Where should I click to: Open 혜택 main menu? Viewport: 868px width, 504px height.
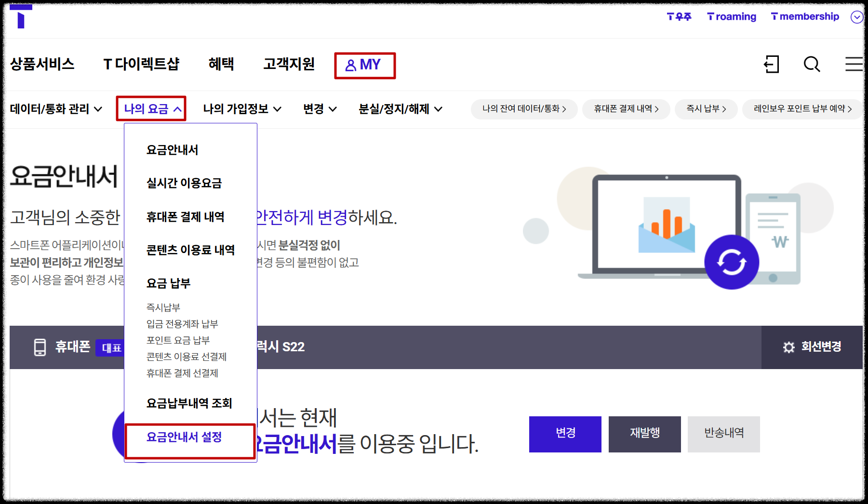click(x=221, y=64)
